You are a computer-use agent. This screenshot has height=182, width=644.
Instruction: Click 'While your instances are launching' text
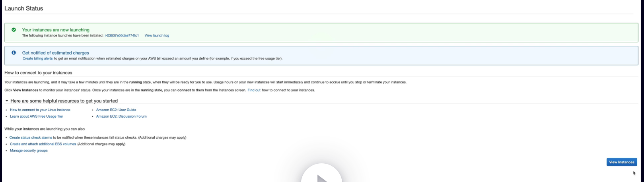(45, 129)
